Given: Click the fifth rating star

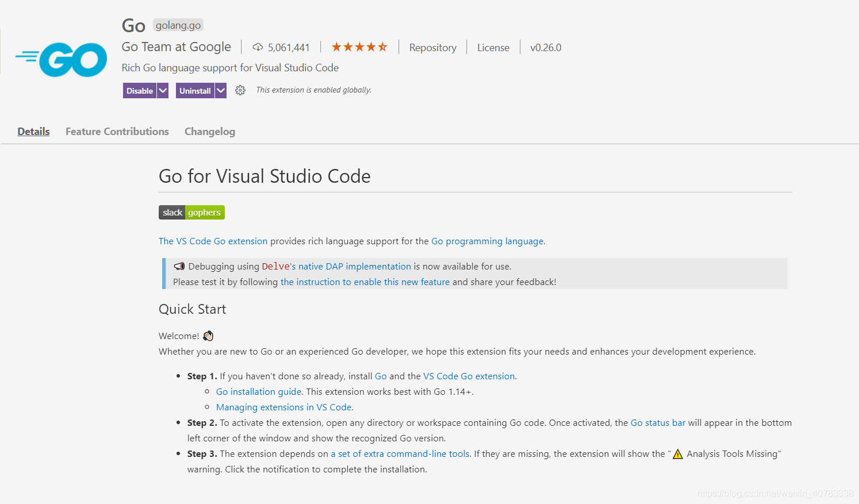Looking at the screenshot, I should [x=382, y=46].
